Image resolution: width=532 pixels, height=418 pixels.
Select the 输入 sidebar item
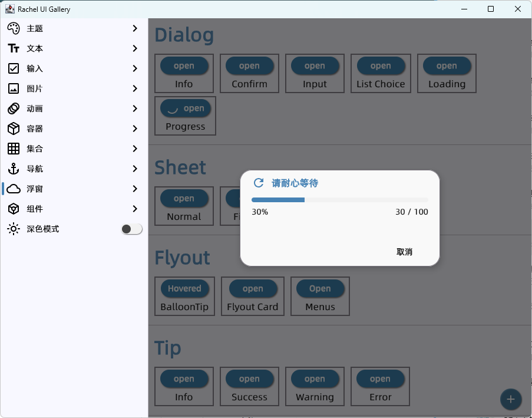(74, 68)
